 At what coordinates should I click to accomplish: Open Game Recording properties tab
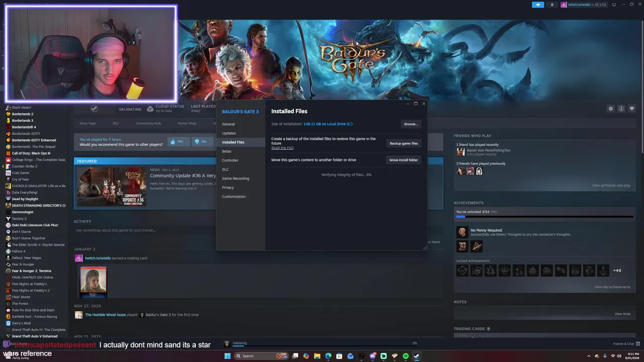pos(235,178)
